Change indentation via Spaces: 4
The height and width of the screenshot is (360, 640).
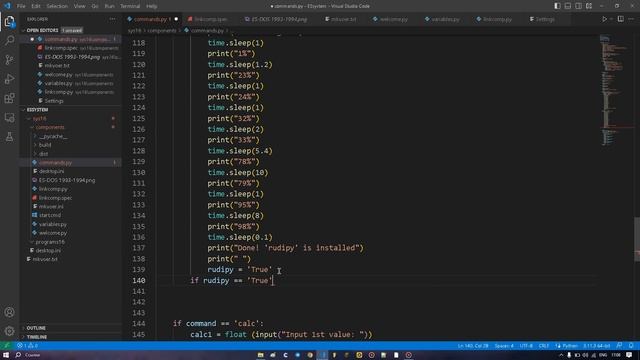[x=504, y=346]
